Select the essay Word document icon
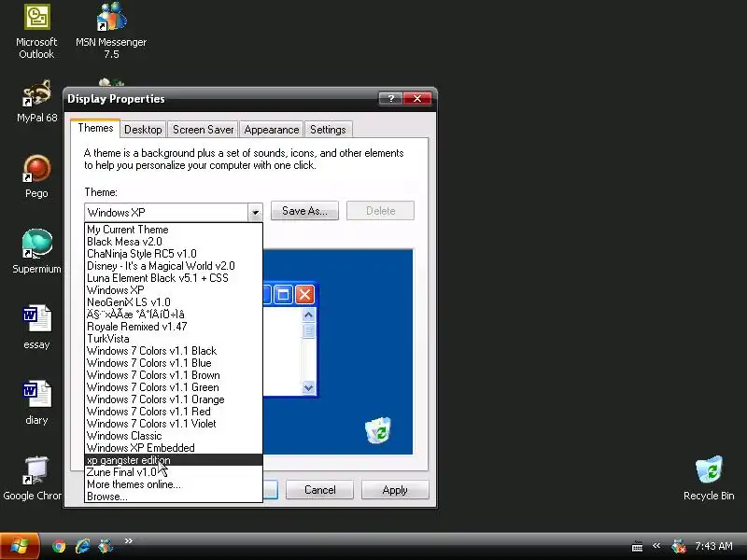This screenshot has height=560, width=747. tap(36, 328)
